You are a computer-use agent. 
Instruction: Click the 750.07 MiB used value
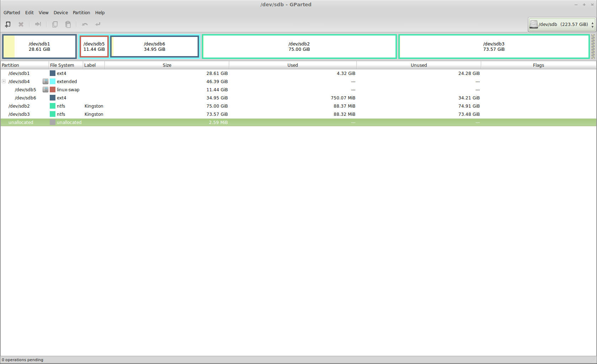click(x=343, y=98)
